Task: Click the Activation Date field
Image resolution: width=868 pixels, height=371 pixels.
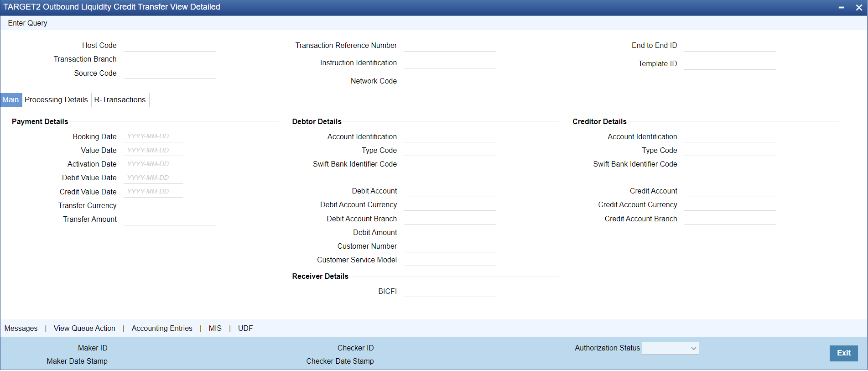Action: pos(153,164)
